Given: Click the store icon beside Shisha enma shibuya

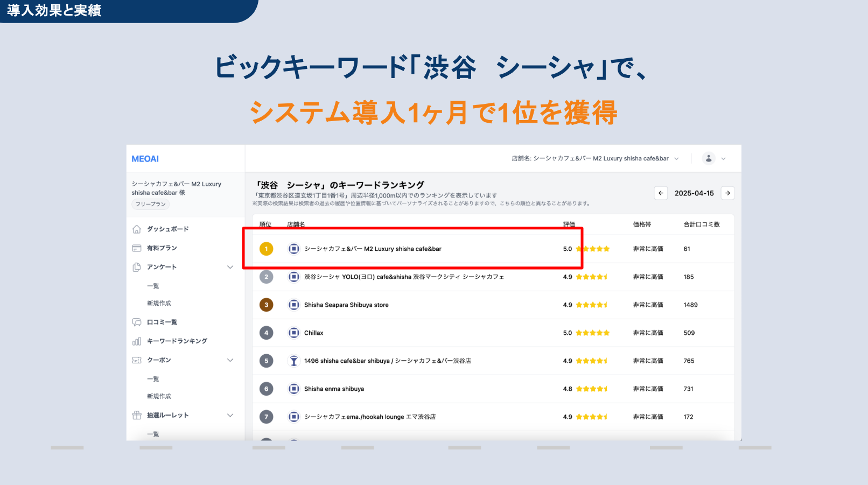Looking at the screenshot, I should [293, 389].
